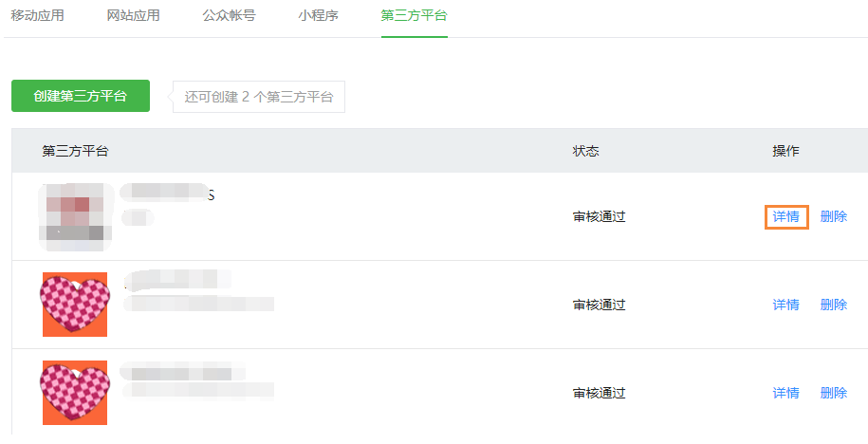Click the green 创建第三方平台 button
868x444 pixels.
tap(81, 96)
